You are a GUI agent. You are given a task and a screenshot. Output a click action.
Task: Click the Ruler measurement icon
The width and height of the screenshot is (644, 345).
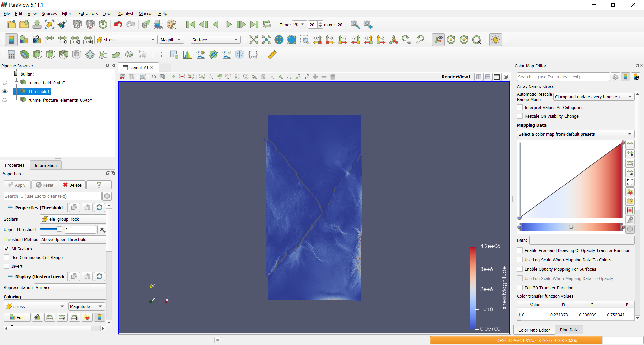tap(272, 55)
